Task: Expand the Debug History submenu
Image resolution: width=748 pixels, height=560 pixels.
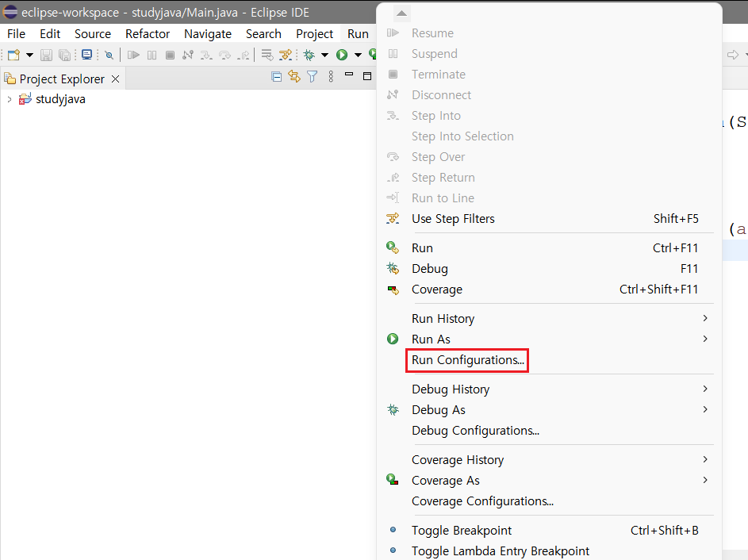Action: (x=549, y=389)
